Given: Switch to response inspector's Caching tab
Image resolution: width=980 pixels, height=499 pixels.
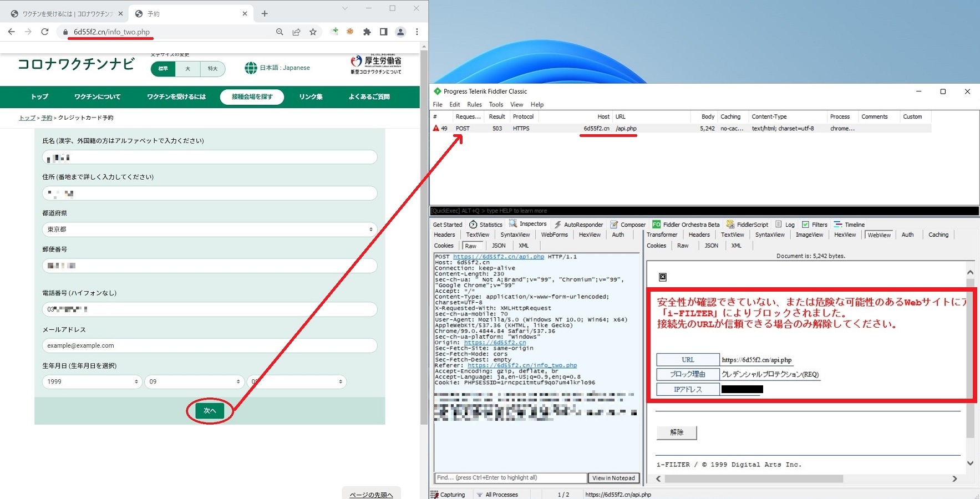Looking at the screenshot, I should coord(938,235).
